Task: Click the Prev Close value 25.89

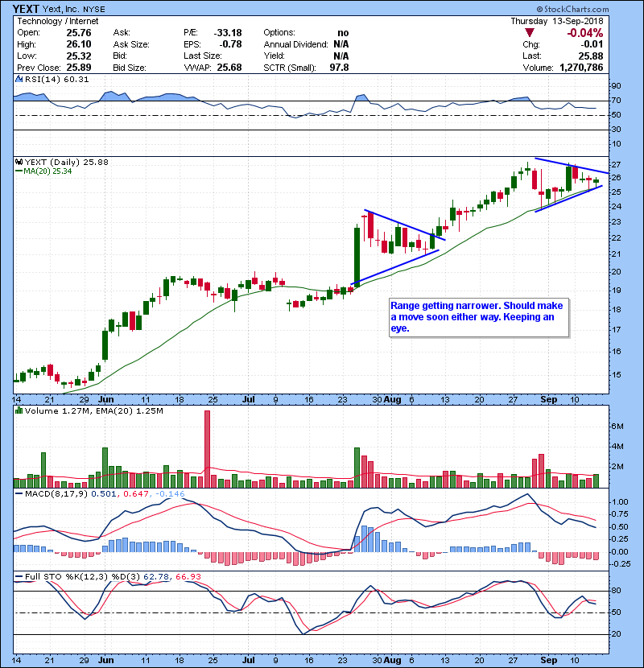Action: point(79,68)
